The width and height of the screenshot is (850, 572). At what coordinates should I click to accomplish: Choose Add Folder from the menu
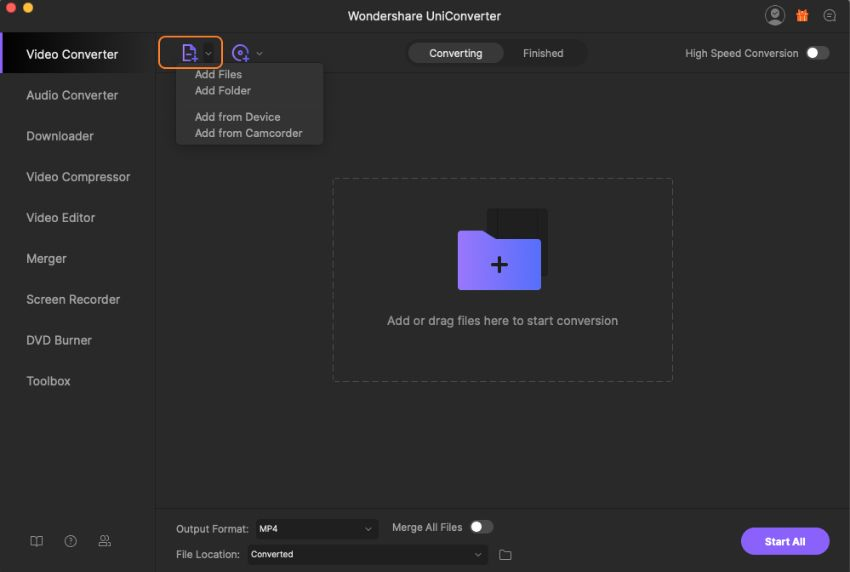pyautogui.click(x=222, y=91)
